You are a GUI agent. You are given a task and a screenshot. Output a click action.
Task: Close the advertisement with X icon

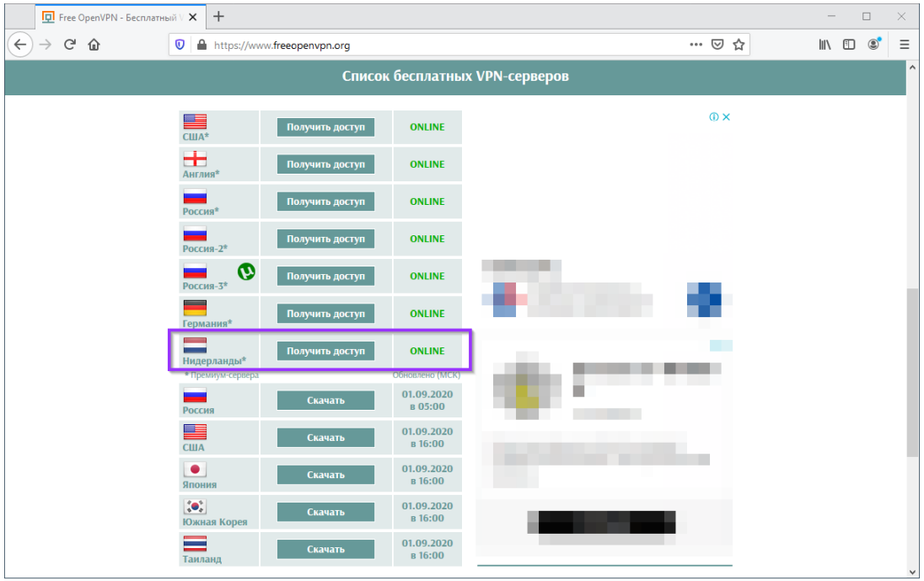726,117
